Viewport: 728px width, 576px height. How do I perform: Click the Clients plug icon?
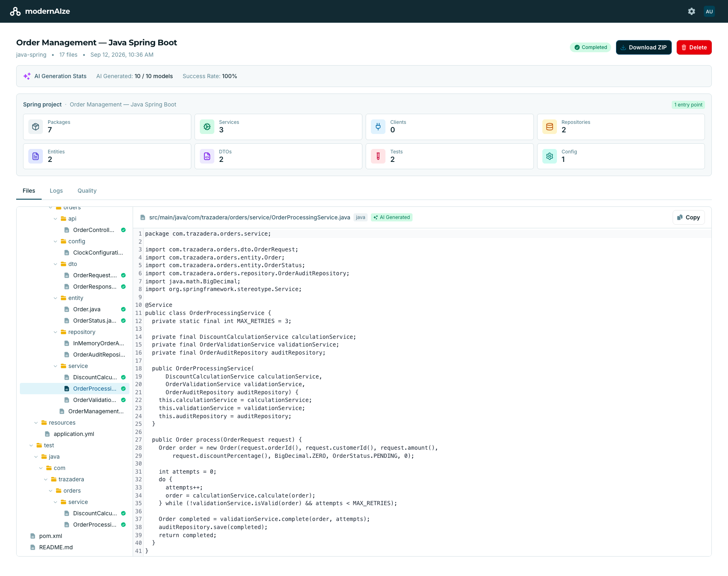click(378, 127)
